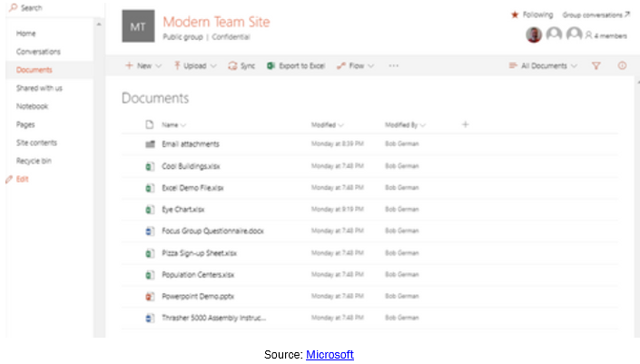This screenshot has width=640, height=364.
Task: Go to Conversations in sidebar
Action: click(38, 52)
